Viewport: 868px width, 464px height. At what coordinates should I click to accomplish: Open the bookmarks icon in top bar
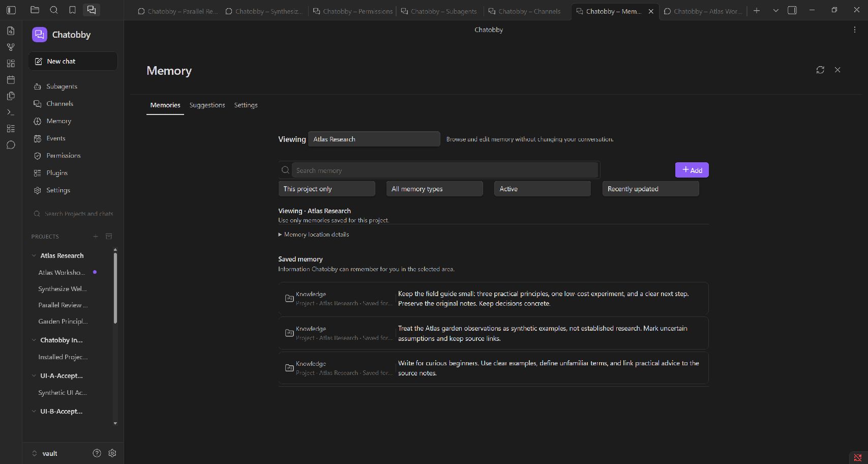72,10
